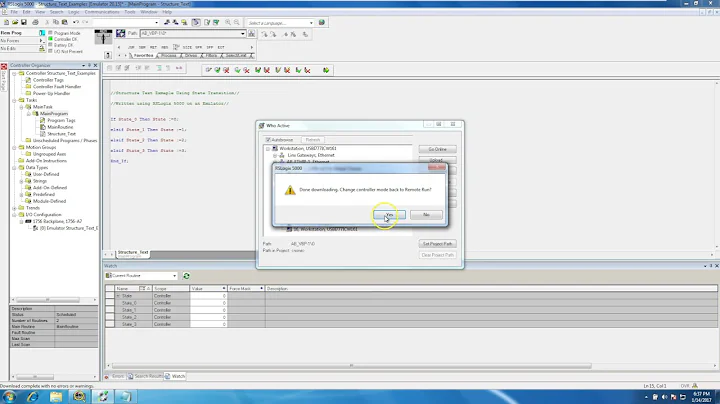This screenshot has width=720, height=404.
Task: Open the Tools menu
Action: (x=130, y=12)
